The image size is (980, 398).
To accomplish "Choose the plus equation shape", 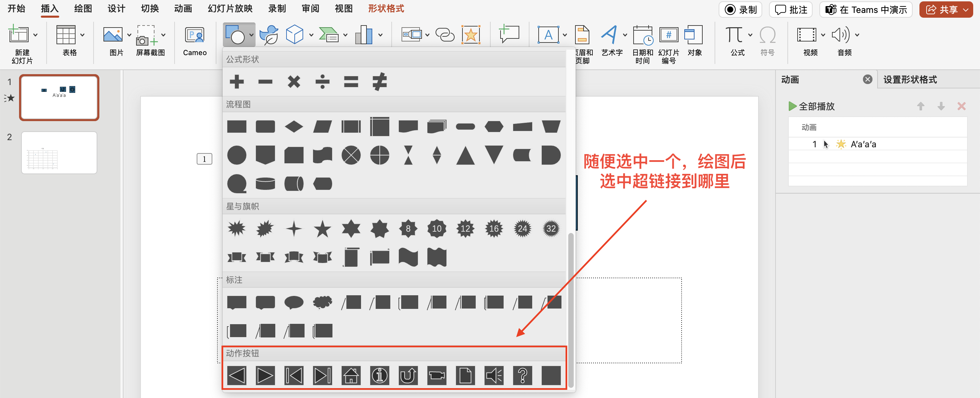I will point(236,81).
